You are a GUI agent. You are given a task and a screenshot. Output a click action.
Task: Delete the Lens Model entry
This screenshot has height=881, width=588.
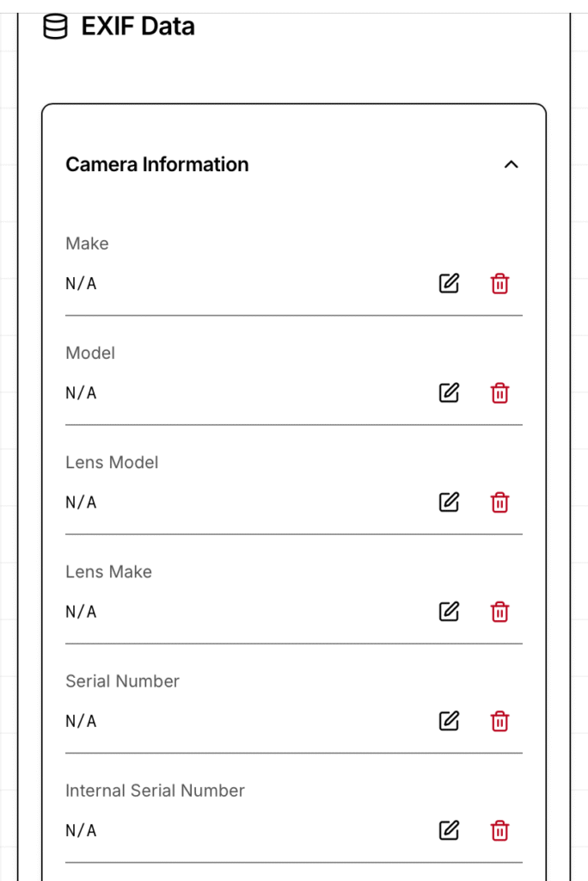499,502
